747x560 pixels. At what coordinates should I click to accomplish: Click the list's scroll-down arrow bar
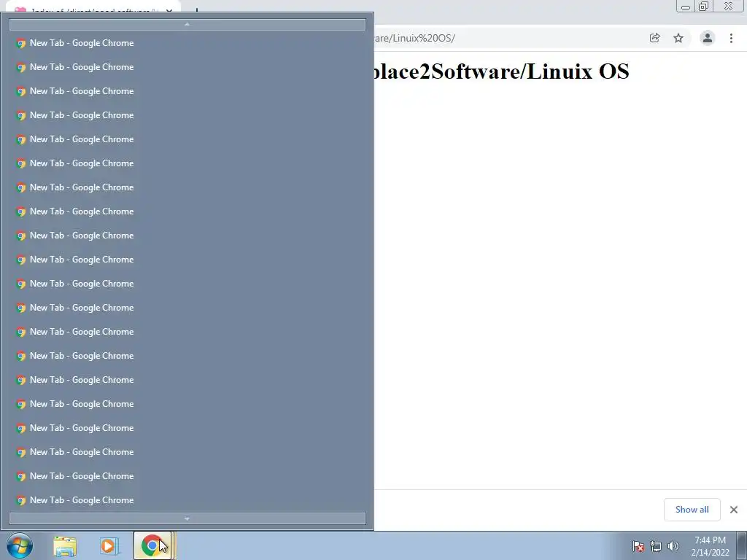coord(187,518)
